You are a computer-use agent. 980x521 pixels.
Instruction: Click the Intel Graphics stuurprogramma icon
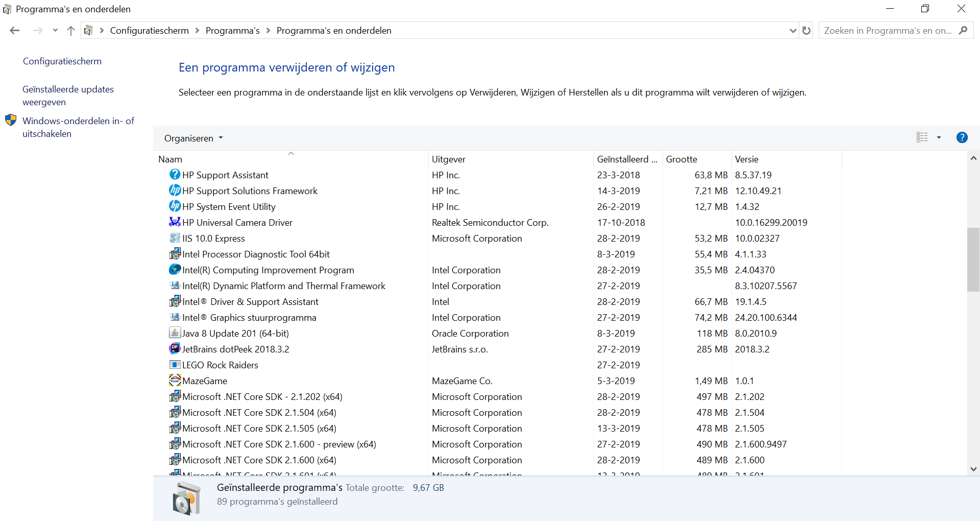click(175, 317)
